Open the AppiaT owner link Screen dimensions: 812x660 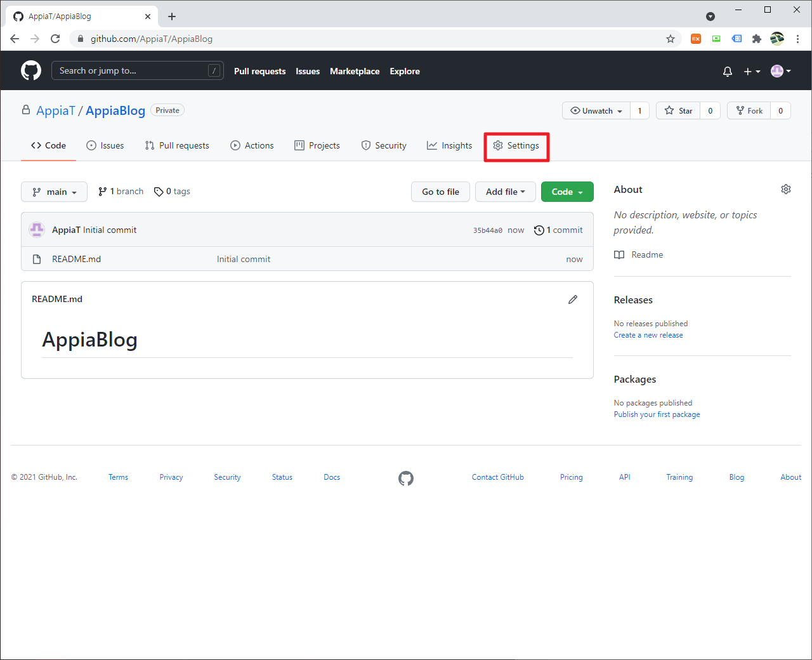(x=56, y=110)
